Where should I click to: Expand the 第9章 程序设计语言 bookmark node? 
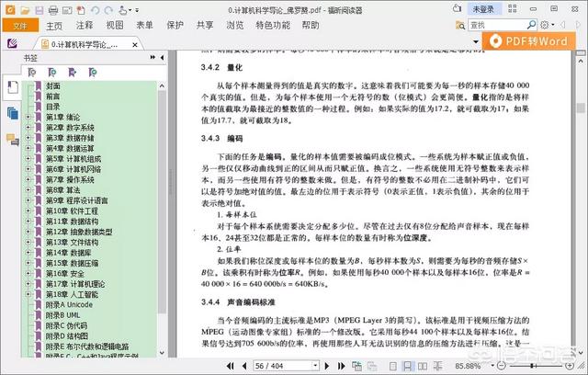(x=28, y=200)
